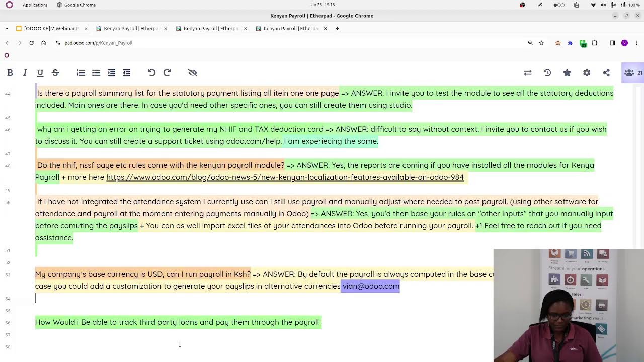Open Chrome profile avatar V

(x=624, y=43)
